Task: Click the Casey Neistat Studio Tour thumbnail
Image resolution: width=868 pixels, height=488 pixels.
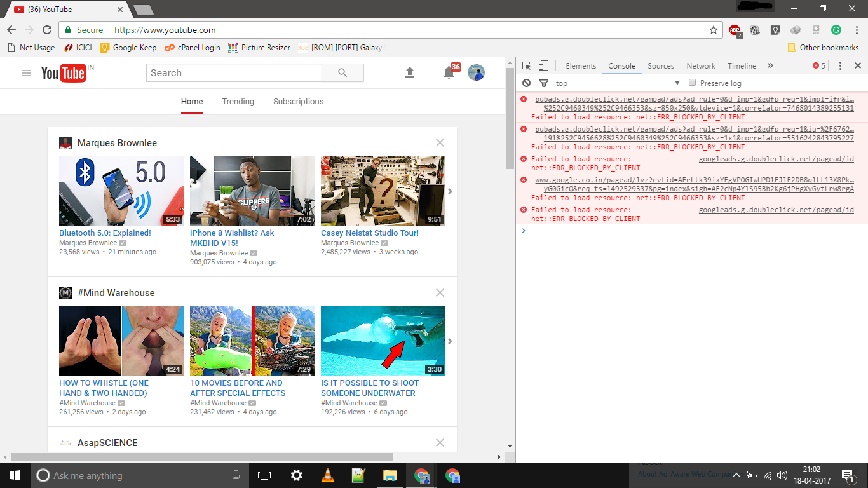Action: point(383,191)
